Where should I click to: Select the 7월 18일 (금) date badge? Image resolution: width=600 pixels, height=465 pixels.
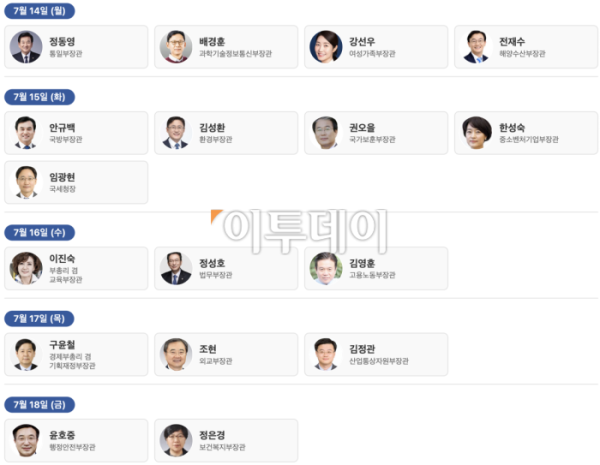click(39, 405)
